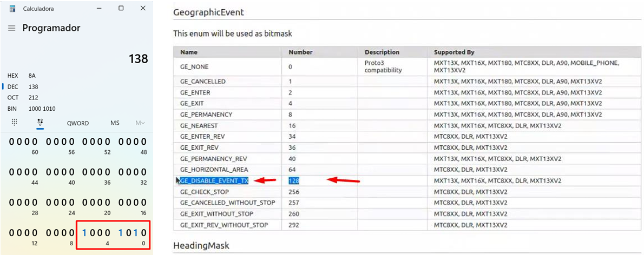Image resolution: width=644 pixels, height=255 pixels.
Task: Cycle the QWORD data size selector
Action: [78, 123]
